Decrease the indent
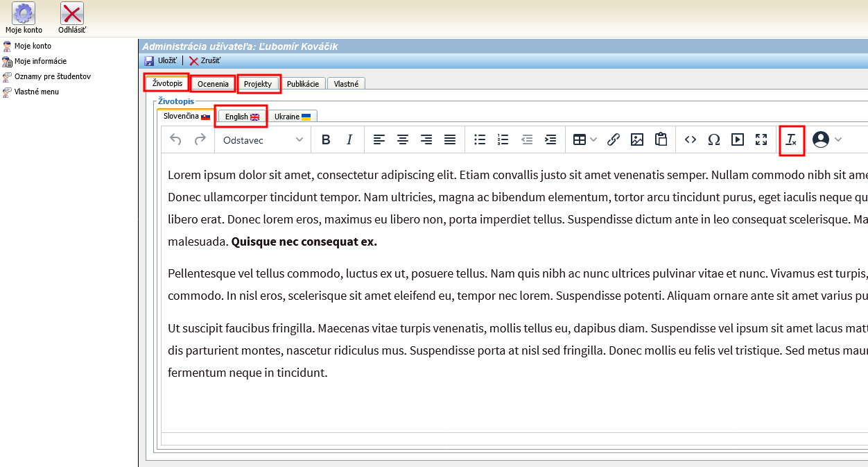 tap(527, 139)
